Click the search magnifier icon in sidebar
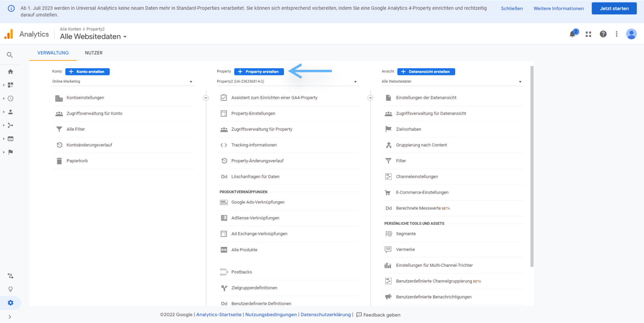 (x=10, y=55)
